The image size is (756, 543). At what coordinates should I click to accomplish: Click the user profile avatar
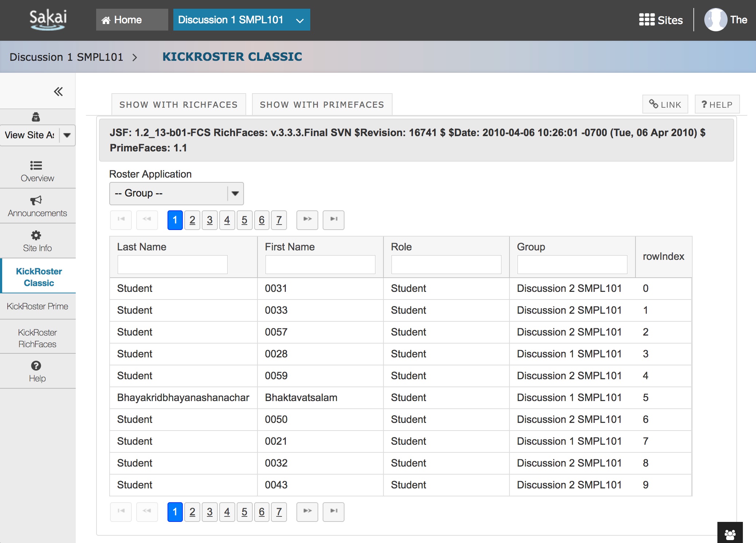pos(715,20)
